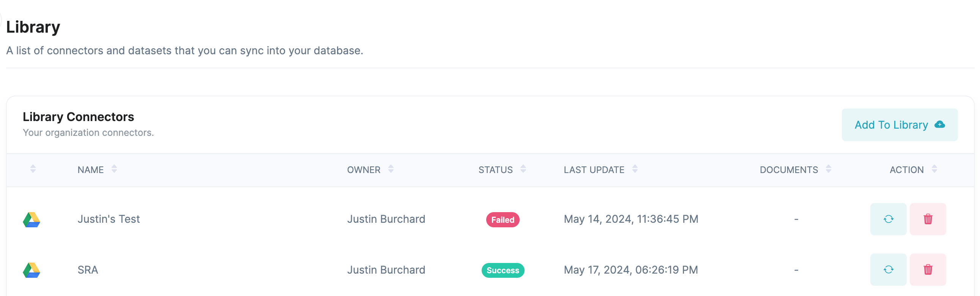Image resolution: width=980 pixels, height=296 pixels.
Task: Click Google Drive icon for SRA
Action: pos(32,270)
